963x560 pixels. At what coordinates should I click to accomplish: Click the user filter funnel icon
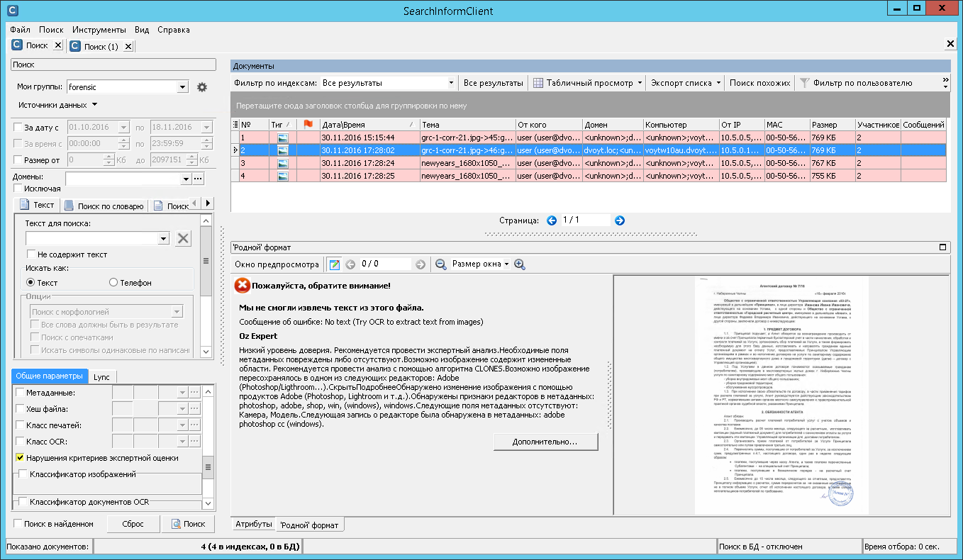804,83
